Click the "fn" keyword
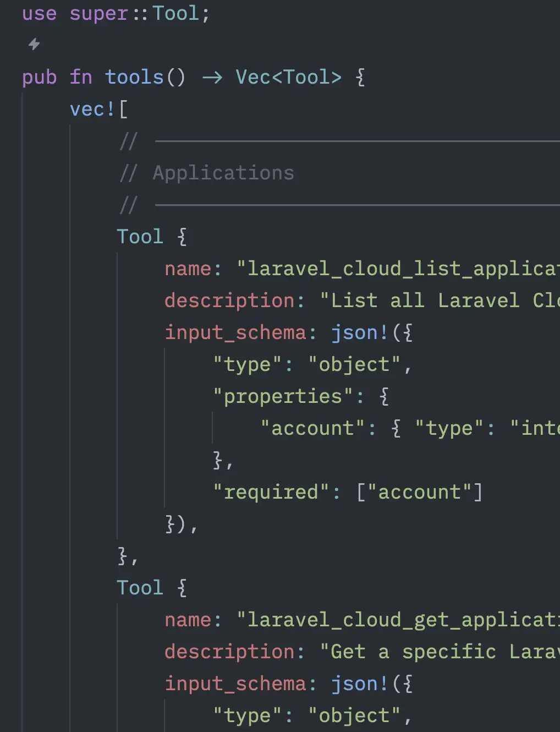The width and height of the screenshot is (560, 732). click(81, 77)
